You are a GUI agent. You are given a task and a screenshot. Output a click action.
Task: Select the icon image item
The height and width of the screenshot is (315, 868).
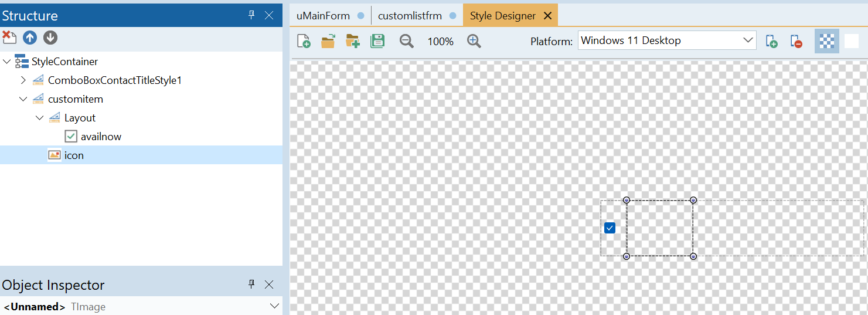pos(74,155)
